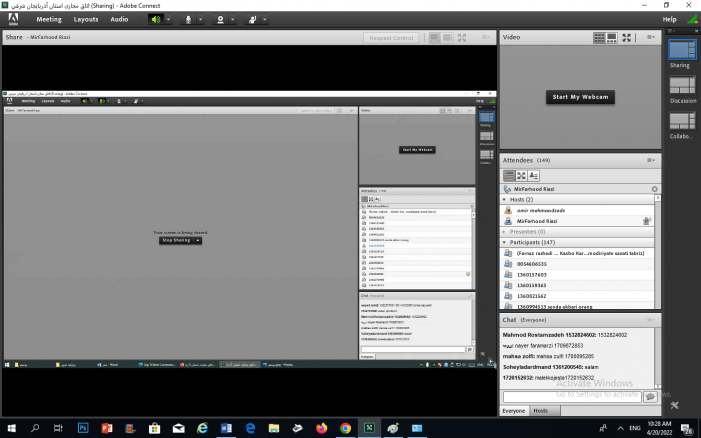Click Start My Webcam button
Screen dimensions: 701x438
[x=579, y=97]
